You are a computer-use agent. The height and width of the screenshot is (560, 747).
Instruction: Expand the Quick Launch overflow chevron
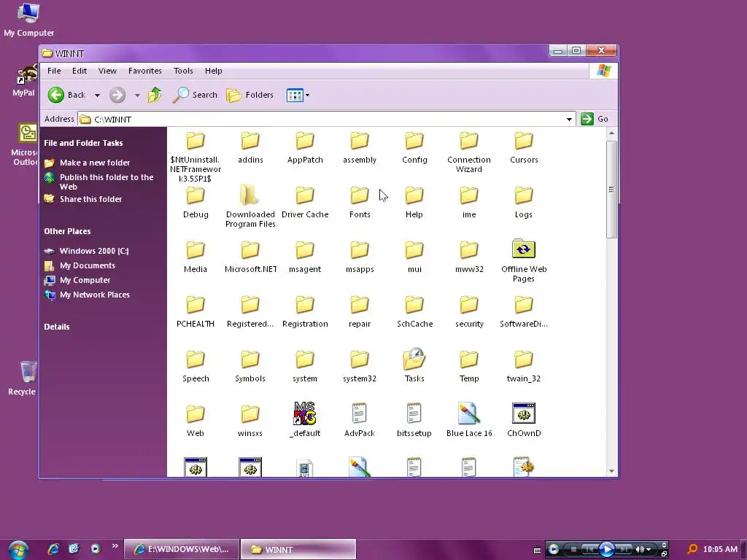point(115,546)
